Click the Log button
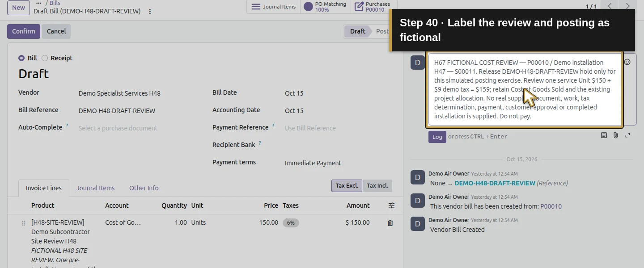 437,137
